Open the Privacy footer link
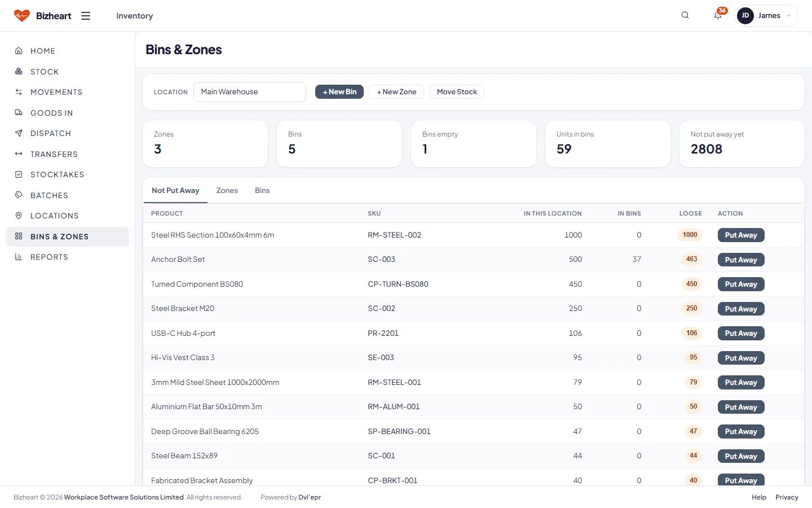Screen dimensions: 812x508 click(x=787, y=497)
